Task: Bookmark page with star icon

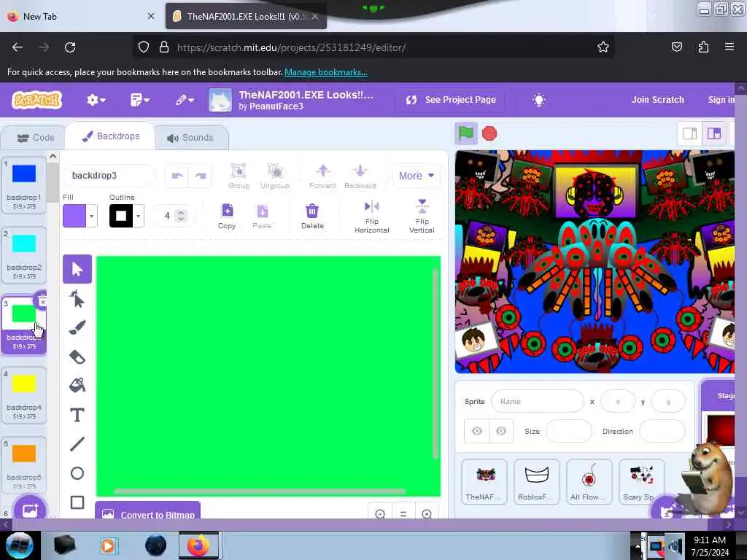Action: click(603, 47)
